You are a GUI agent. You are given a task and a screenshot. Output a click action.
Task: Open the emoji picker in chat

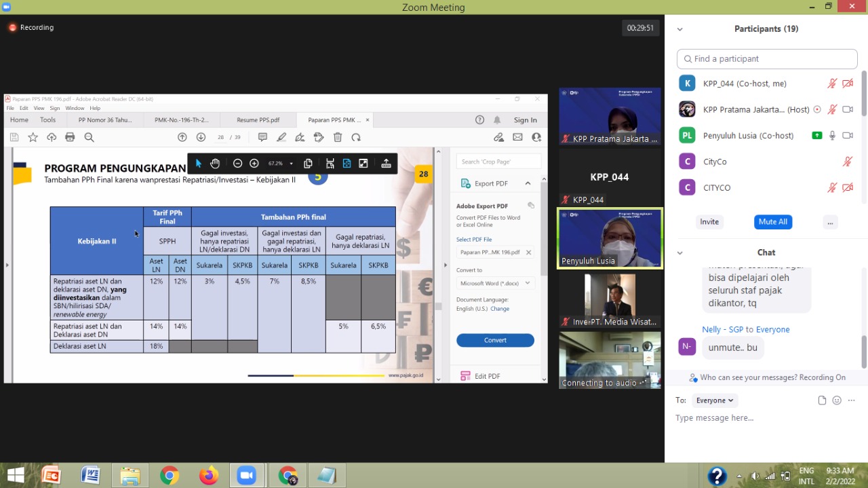coord(837,400)
